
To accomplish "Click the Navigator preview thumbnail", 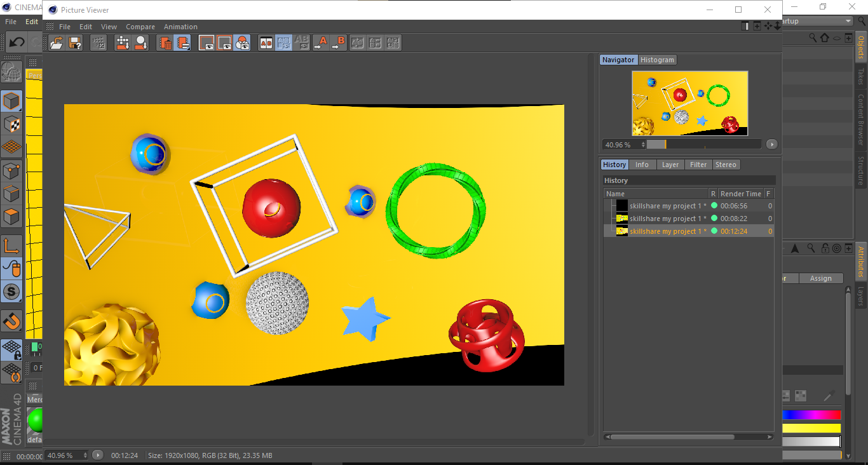I will (x=689, y=103).
